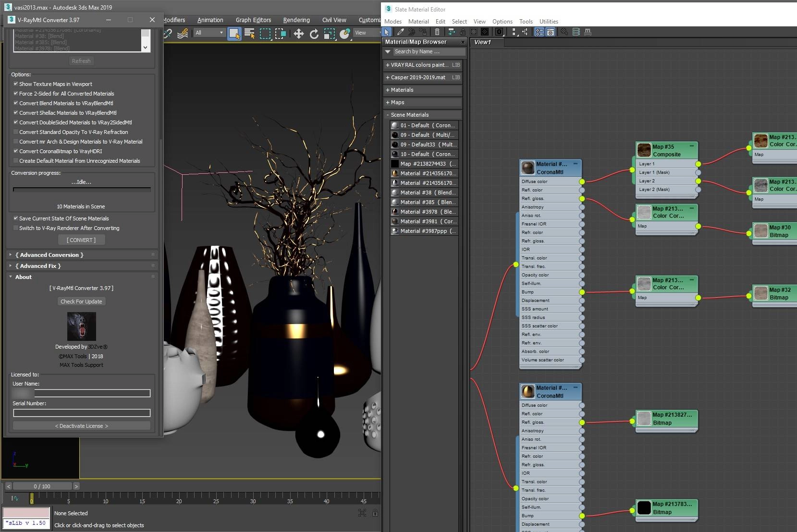Expand the Advanced Fix rollout
797x532 pixels.
[82, 266]
